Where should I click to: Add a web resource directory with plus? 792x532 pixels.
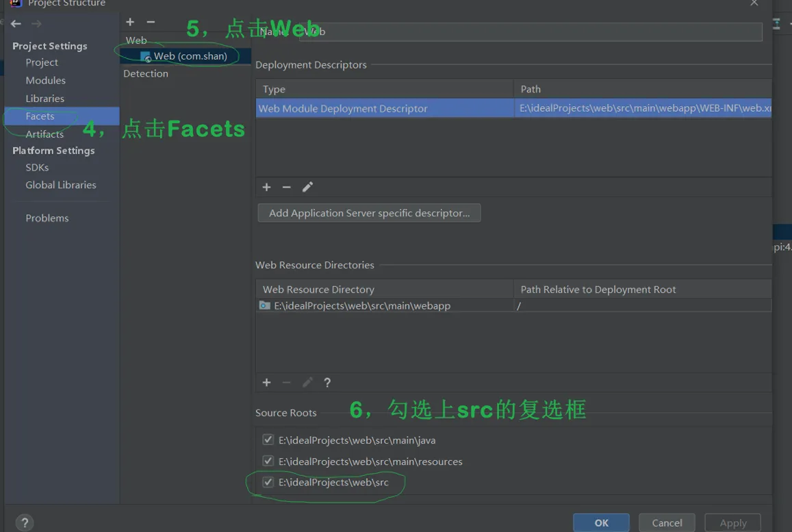(267, 383)
